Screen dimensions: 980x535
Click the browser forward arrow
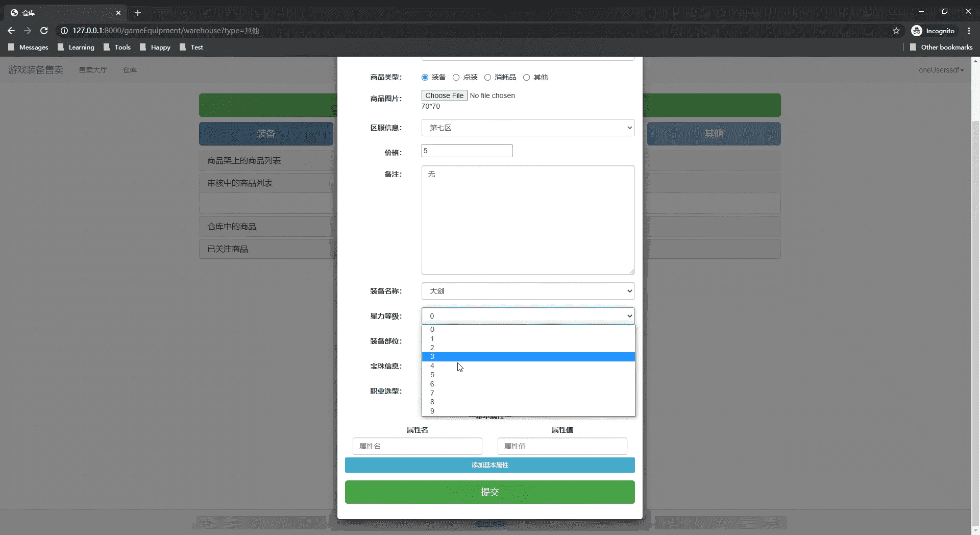[x=28, y=31]
